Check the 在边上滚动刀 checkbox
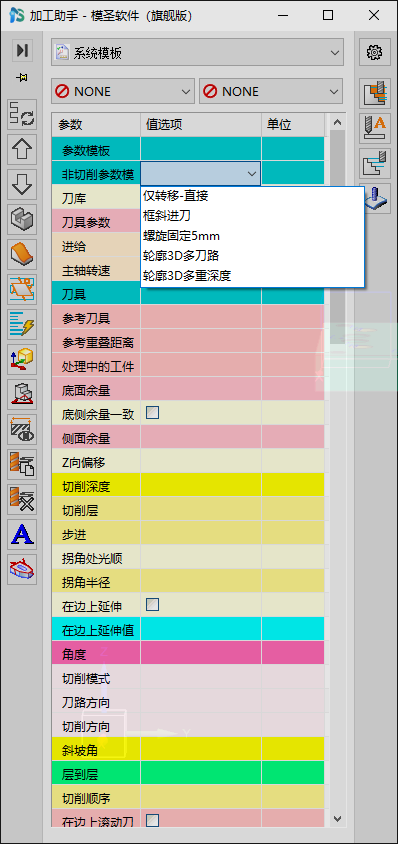The width and height of the screenshot is (398, 844). point(153,820)
